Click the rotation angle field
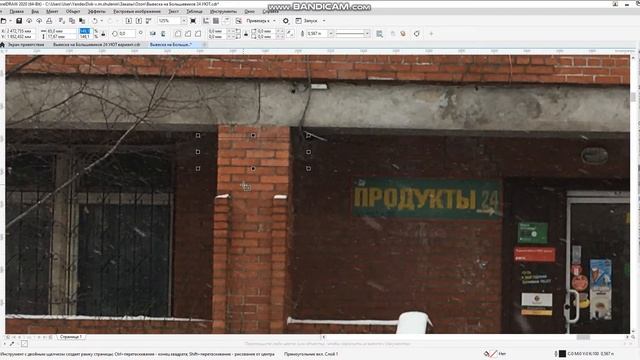 point(127,33)
